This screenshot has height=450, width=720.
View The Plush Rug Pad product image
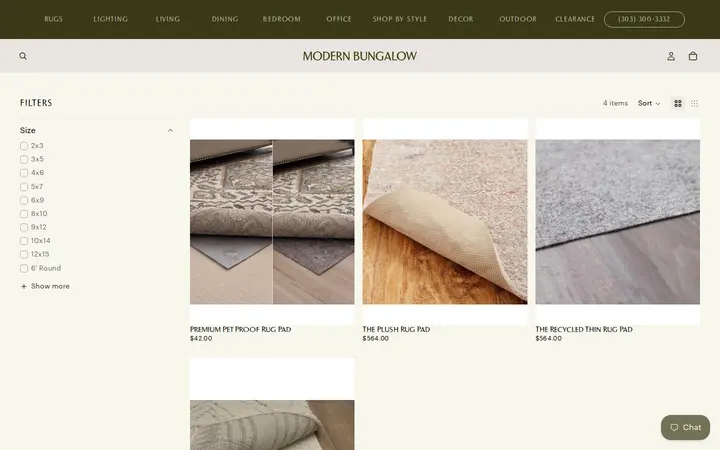[x=445, y=222]
